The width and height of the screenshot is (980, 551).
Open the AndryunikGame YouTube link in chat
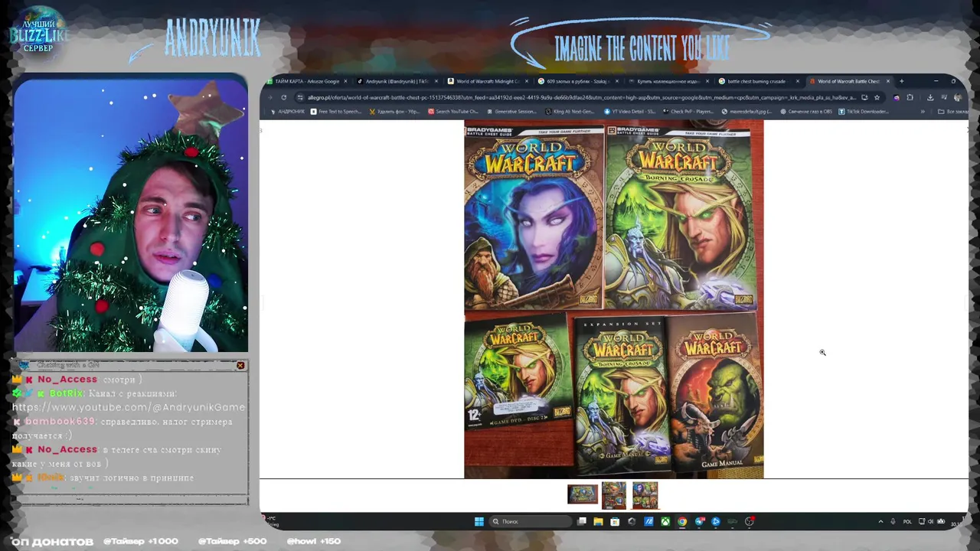pos(129,407)
